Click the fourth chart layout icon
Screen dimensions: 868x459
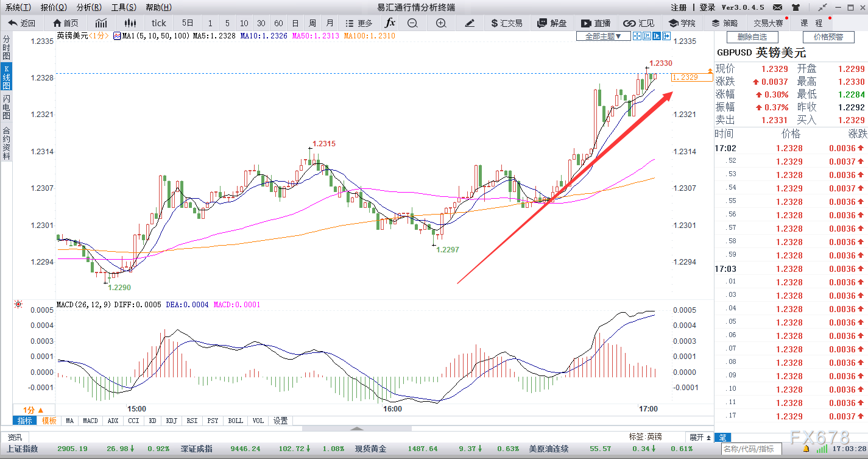[666, 36]
